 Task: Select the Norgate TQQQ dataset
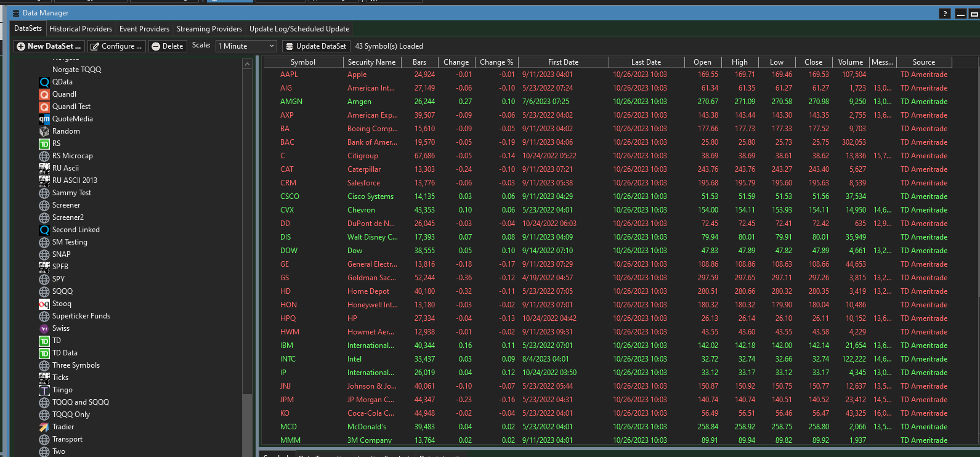coord(77,70)
